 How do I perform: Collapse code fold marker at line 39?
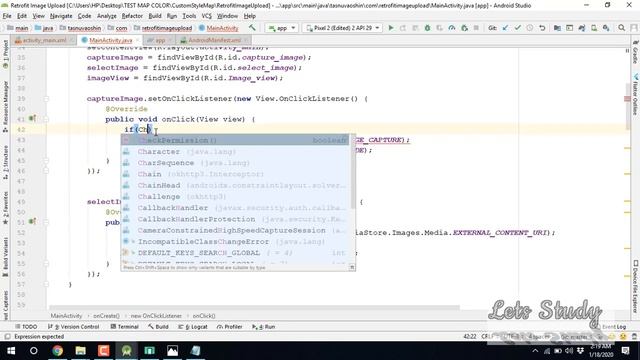(x=46, y=99)
